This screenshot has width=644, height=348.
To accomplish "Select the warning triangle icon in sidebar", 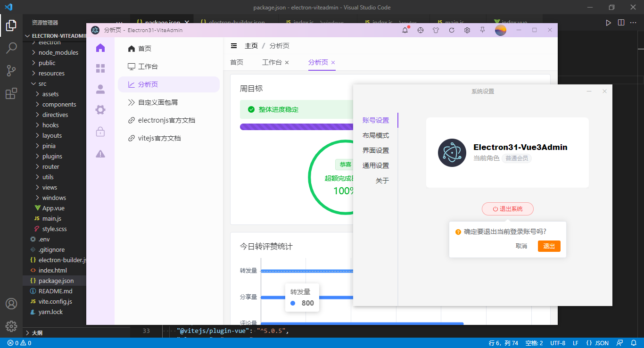I will [x=100, y=153].
